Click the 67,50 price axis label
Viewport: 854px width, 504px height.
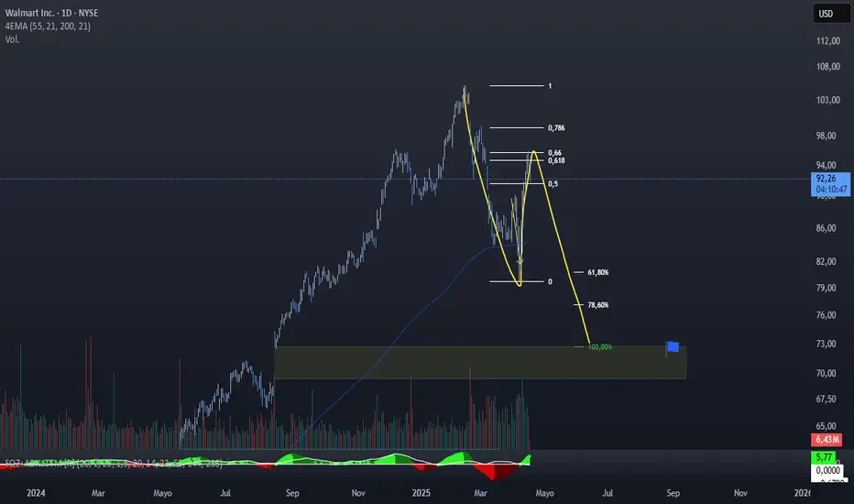click(827, 399)
